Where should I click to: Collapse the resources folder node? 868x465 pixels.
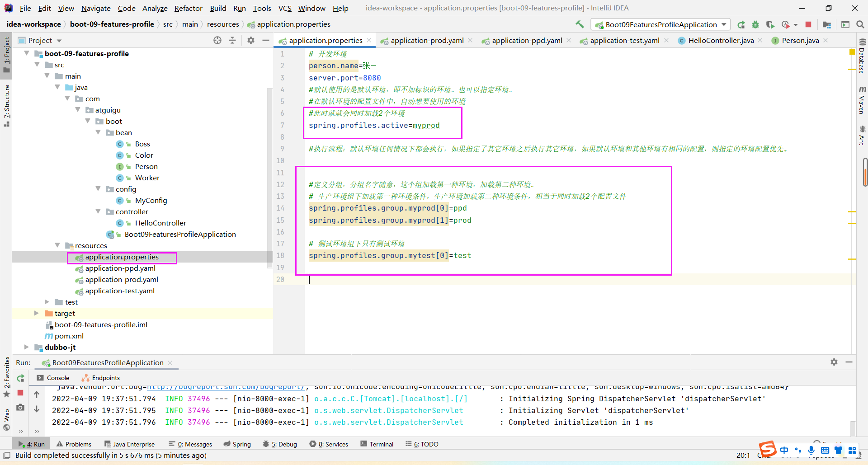coord(57,245)
